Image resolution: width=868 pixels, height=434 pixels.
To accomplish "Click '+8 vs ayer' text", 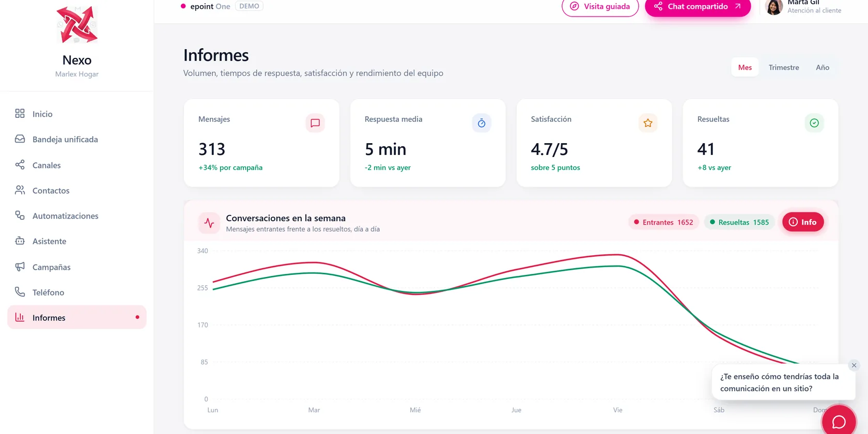I will pos(714,167).
